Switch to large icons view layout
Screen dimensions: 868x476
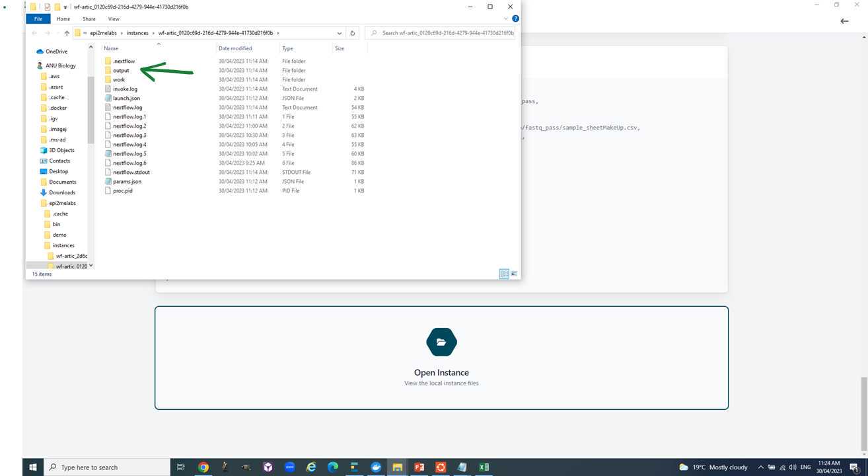coord(514,274)
